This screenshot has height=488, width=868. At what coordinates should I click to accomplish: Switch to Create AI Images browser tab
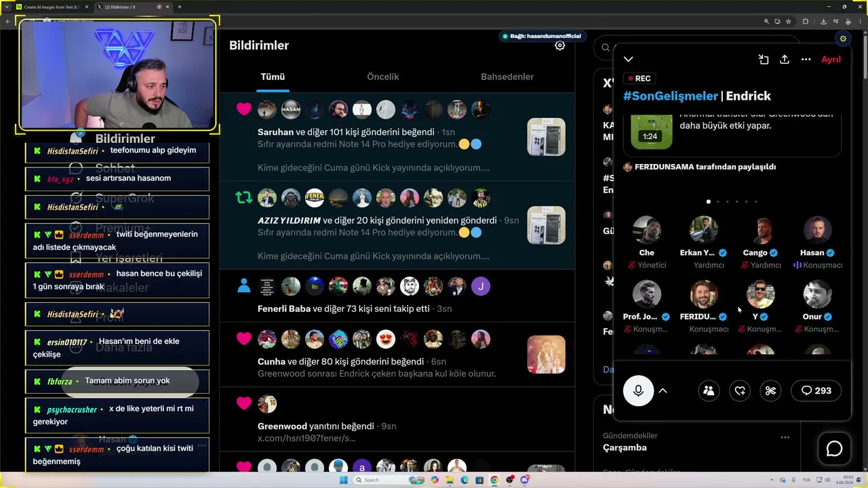[51, 7]
